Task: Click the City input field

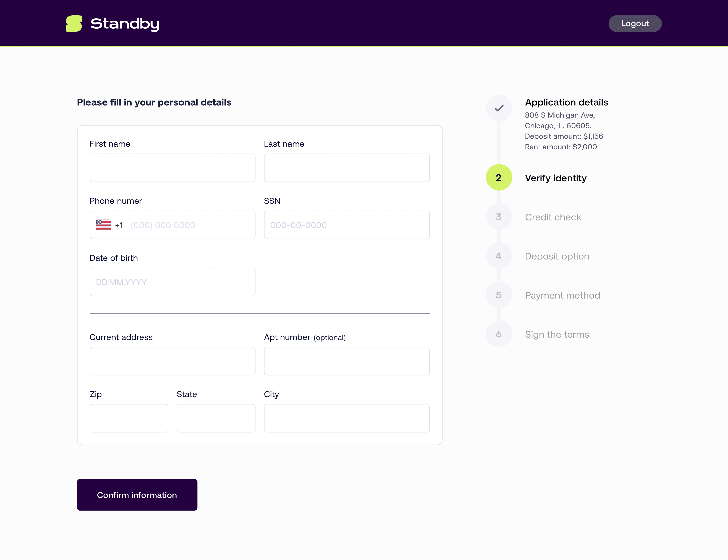Action: (x=347, y=418)
